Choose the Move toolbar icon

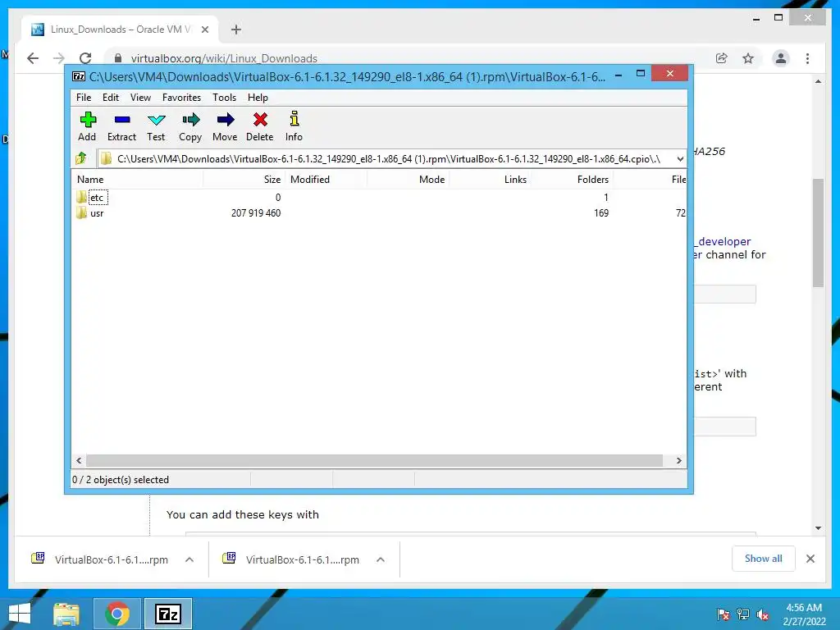coord(225,126)
